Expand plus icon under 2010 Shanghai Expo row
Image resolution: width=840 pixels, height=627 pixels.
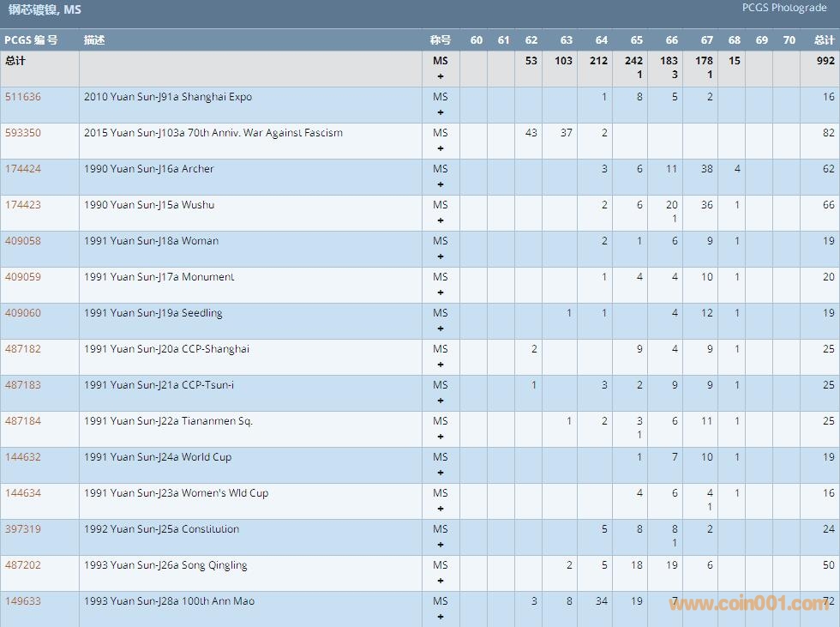click(x=441, y=112)
